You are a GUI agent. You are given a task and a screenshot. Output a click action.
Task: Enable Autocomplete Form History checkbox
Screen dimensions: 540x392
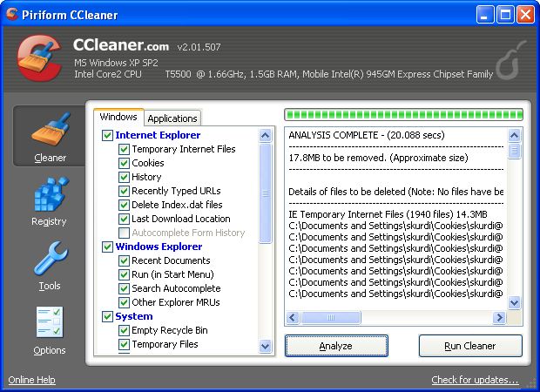pyautogui.click(x=124, y=233)
